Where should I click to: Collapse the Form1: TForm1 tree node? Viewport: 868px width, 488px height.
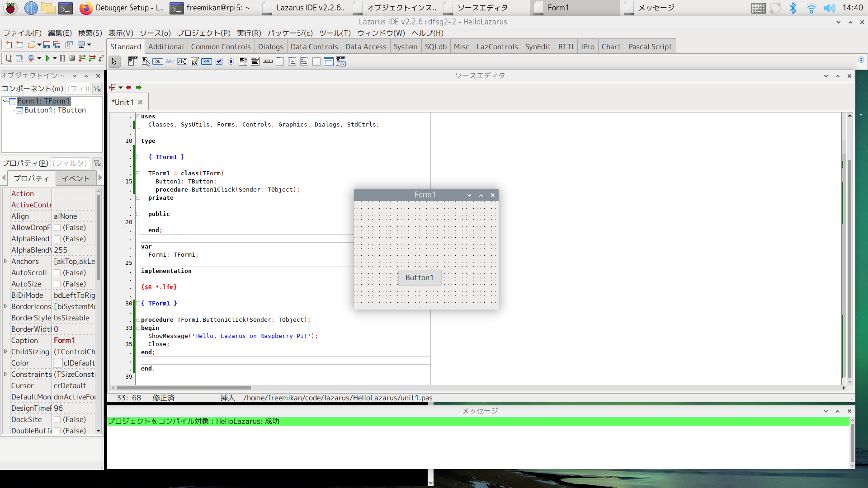5,101
